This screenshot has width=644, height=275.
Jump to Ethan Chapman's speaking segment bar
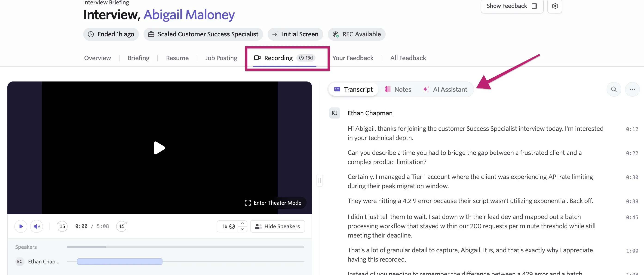point(120,262)
